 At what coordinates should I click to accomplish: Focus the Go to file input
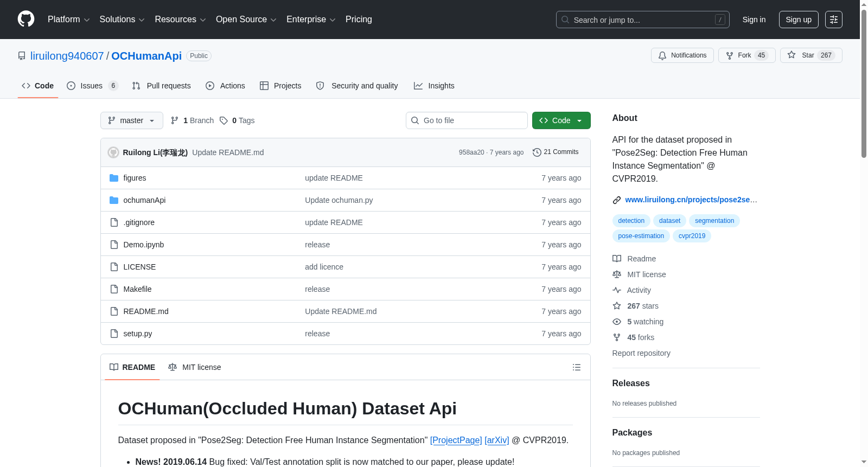[x=467, y=120]
